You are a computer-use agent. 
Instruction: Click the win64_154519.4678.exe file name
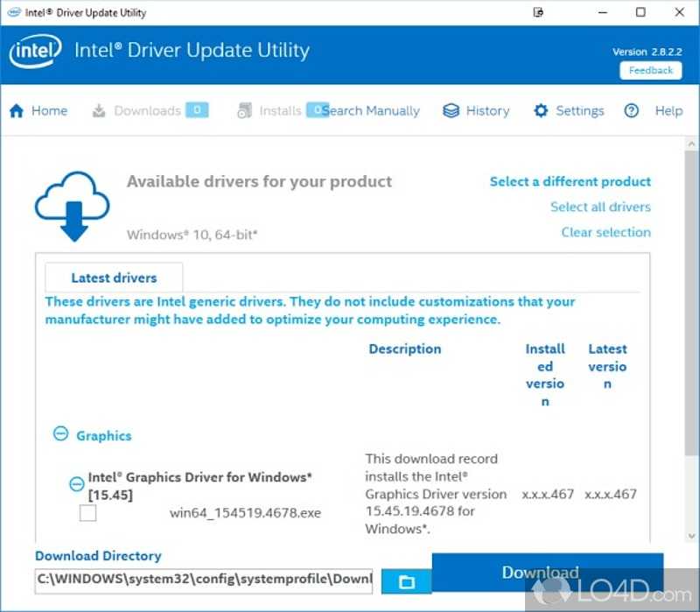tap(245, 513)
